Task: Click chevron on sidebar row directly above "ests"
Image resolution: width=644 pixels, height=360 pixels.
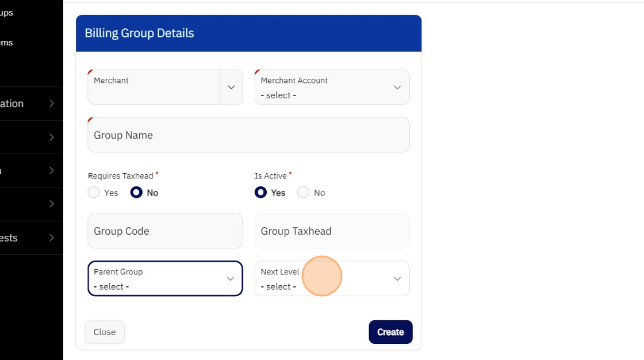Action: click(x=52, y=204)
